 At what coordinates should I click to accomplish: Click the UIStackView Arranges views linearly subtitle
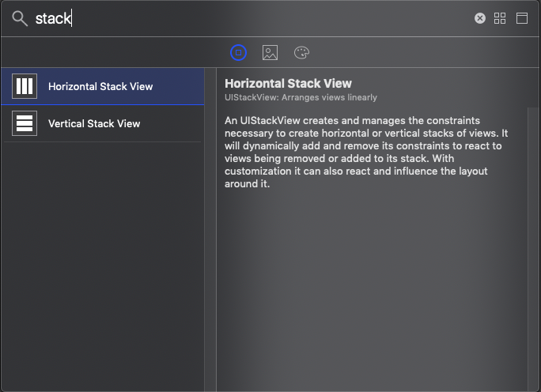[x=301, y=97]
